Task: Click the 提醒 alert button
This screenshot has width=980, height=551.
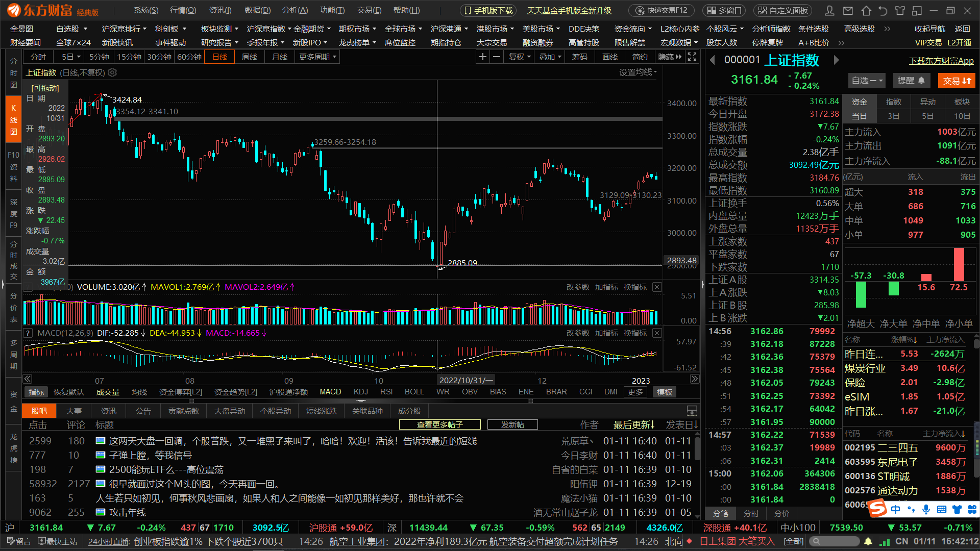Action: click(911, 81)
